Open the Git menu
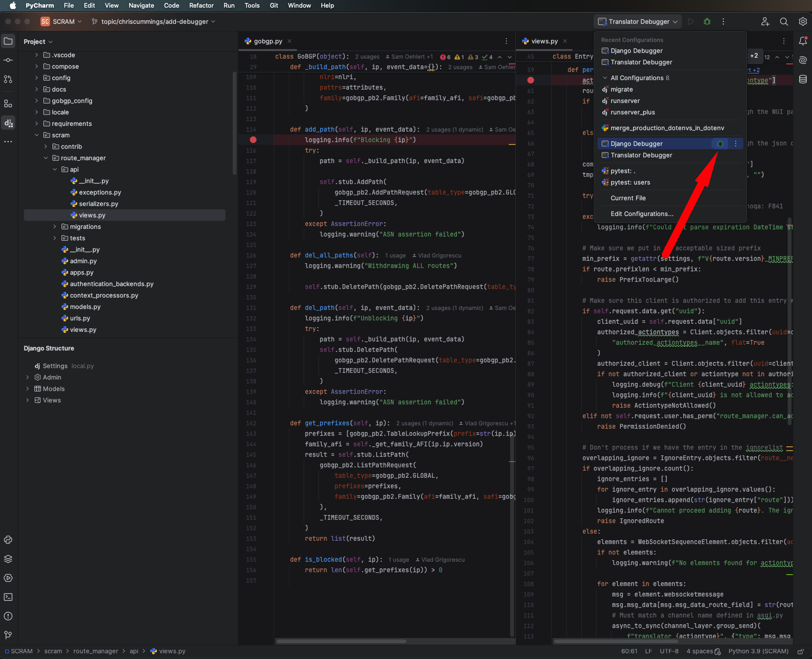Screen dimensions: 812x659 [x=274, y=5]
